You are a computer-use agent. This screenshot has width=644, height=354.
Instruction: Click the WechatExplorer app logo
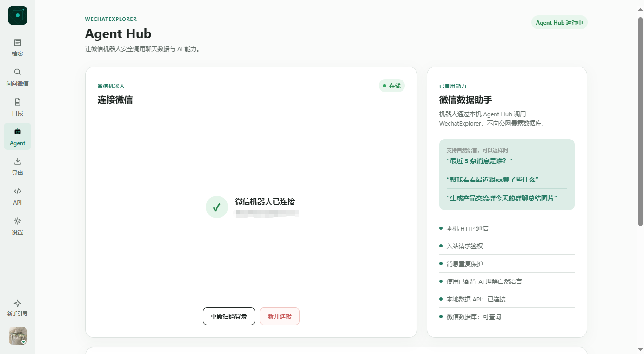18,15
